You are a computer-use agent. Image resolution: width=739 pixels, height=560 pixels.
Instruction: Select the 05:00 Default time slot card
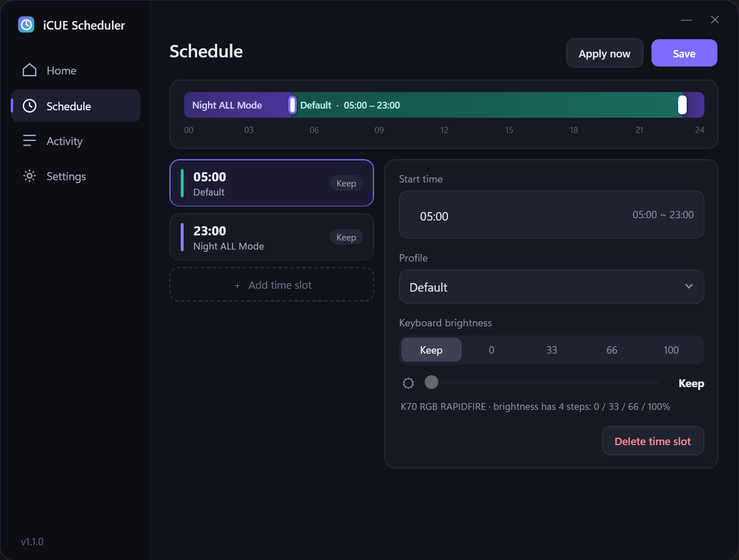point(272,183)
